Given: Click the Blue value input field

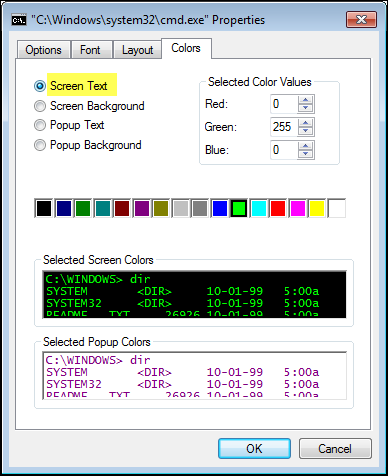Looking at the screenshot, I should (284, 150).
